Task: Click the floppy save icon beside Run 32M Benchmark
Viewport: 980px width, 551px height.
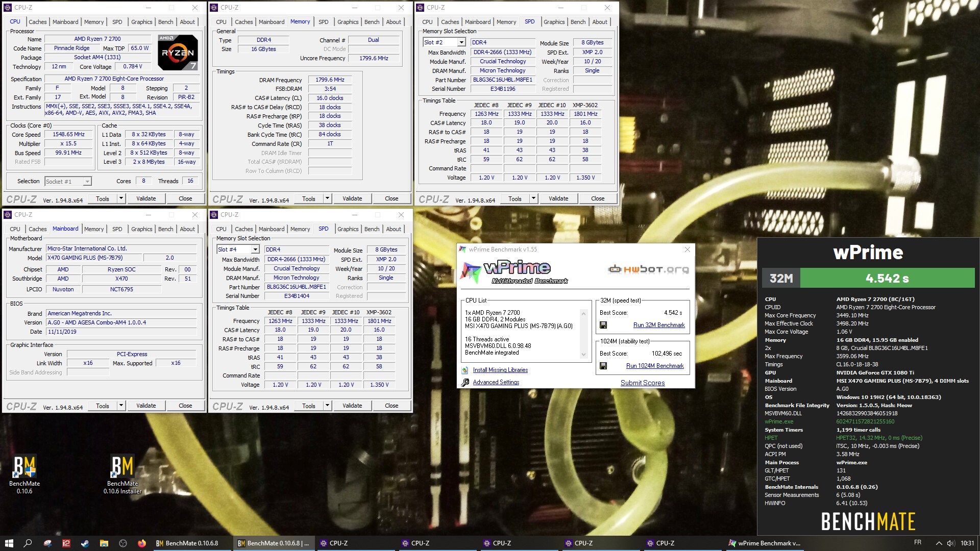Action: 603,325
